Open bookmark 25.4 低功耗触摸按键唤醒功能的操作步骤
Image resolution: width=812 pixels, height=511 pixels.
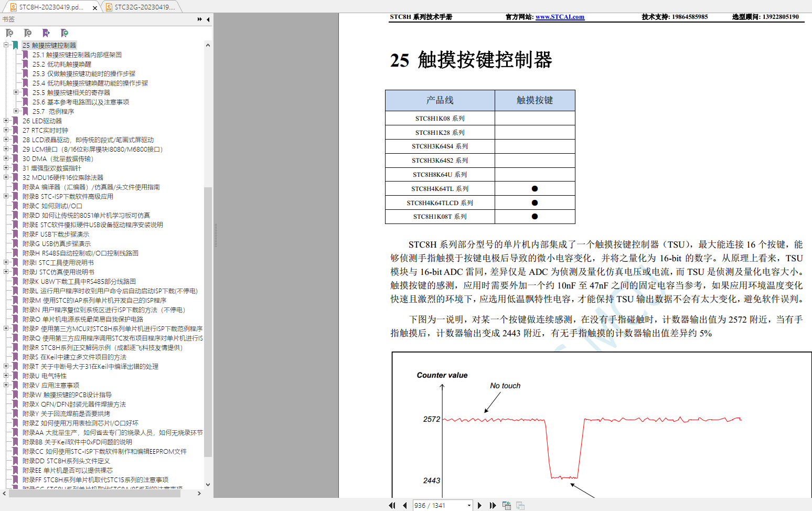pyautogui.click(x=90, y=83)
